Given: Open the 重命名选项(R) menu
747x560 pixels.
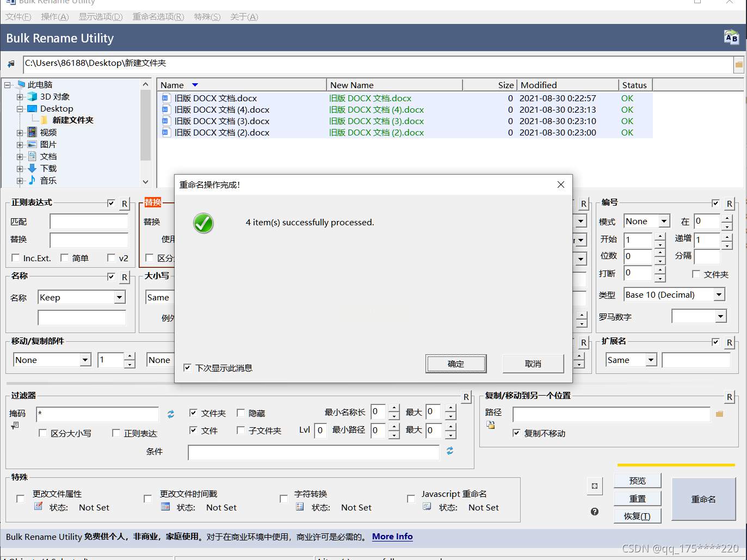Looking at the screenshot, I should [x=158, y=17].
